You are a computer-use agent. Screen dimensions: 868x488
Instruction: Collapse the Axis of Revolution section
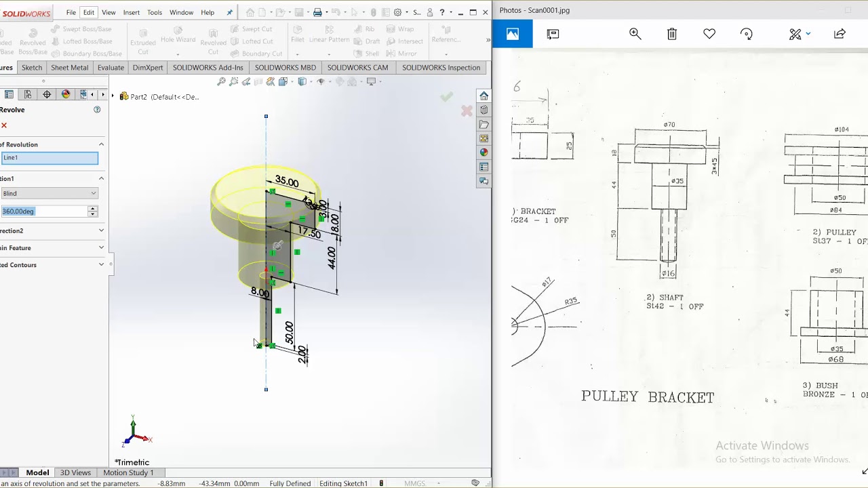(101, 144)
